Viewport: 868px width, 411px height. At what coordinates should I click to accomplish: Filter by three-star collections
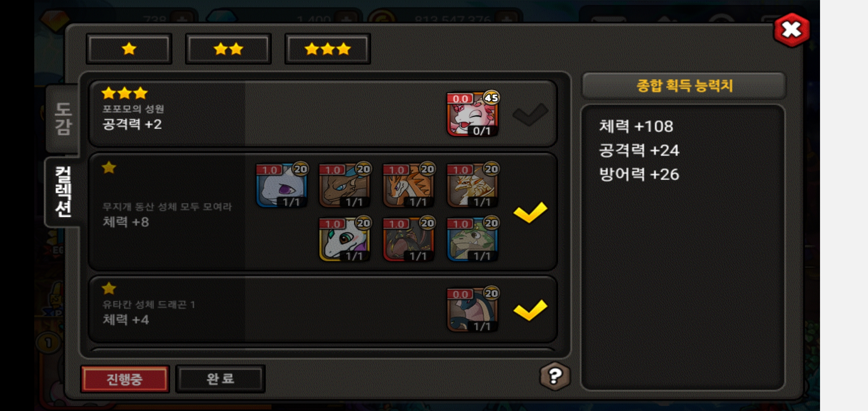pyautogui.click(x=328, y=49)
